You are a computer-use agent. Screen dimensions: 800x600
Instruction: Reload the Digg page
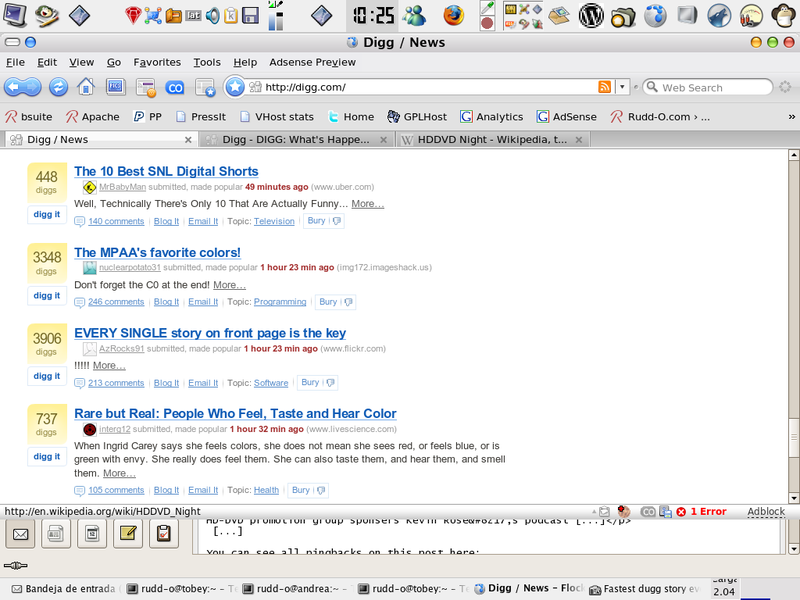pyautogui.click(x=58, y=87)
